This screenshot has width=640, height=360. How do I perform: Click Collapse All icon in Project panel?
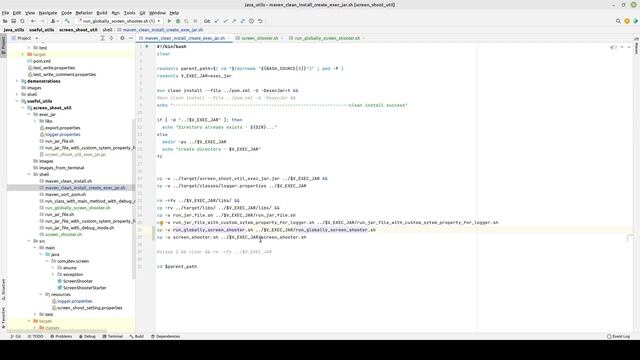click(x=111, y=38)
